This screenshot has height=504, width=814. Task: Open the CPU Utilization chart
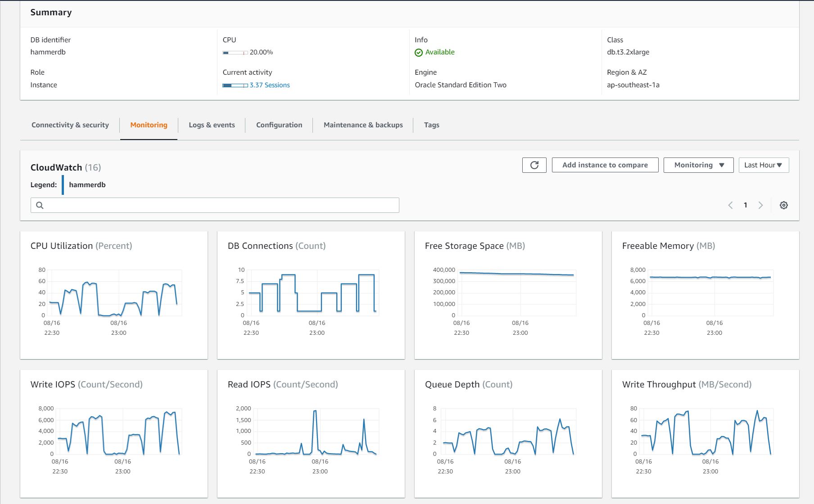114,295
